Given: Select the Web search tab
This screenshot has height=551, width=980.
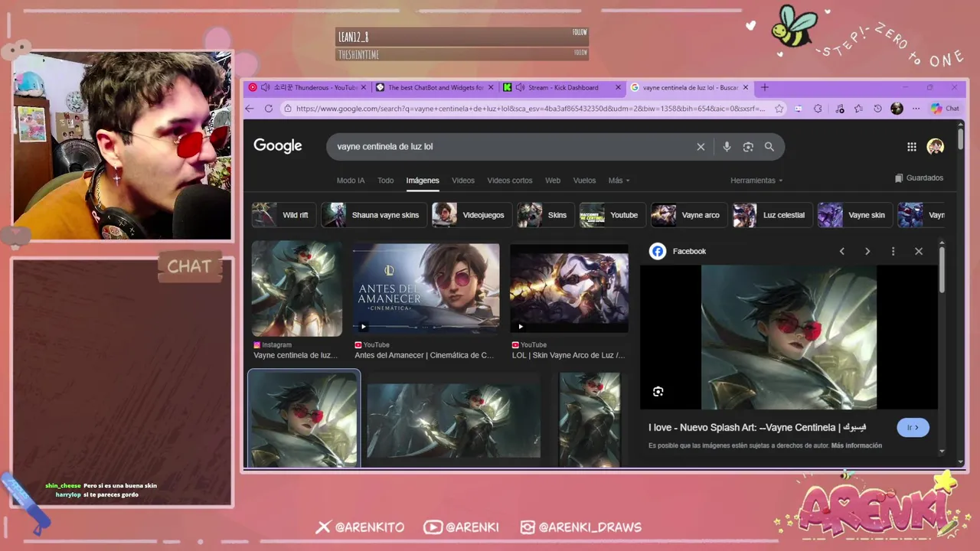Looking at the screenshot, I should [553, 181].
